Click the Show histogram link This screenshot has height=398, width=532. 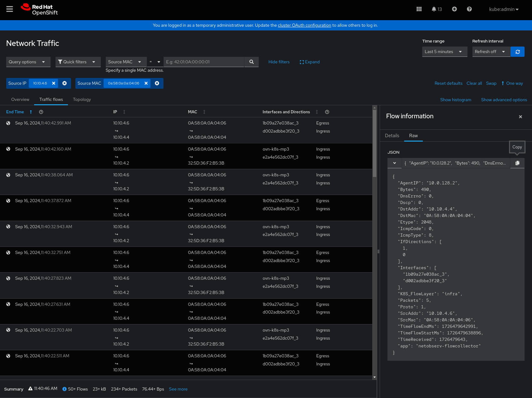[455, 100]
